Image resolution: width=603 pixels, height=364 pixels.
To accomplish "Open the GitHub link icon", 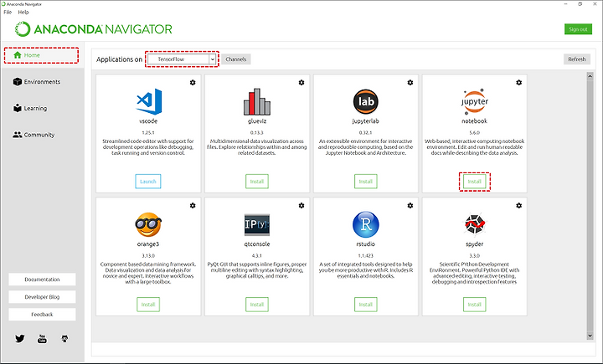I will 64,339.
